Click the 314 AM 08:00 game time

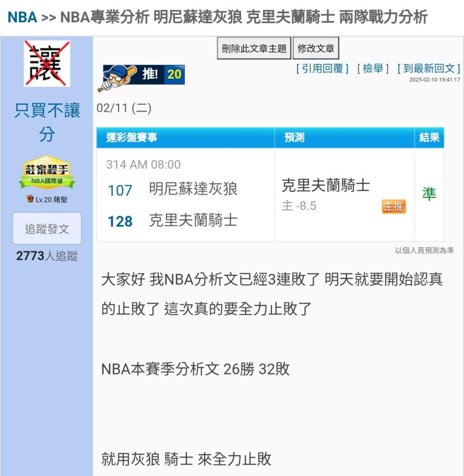point(143,165)
